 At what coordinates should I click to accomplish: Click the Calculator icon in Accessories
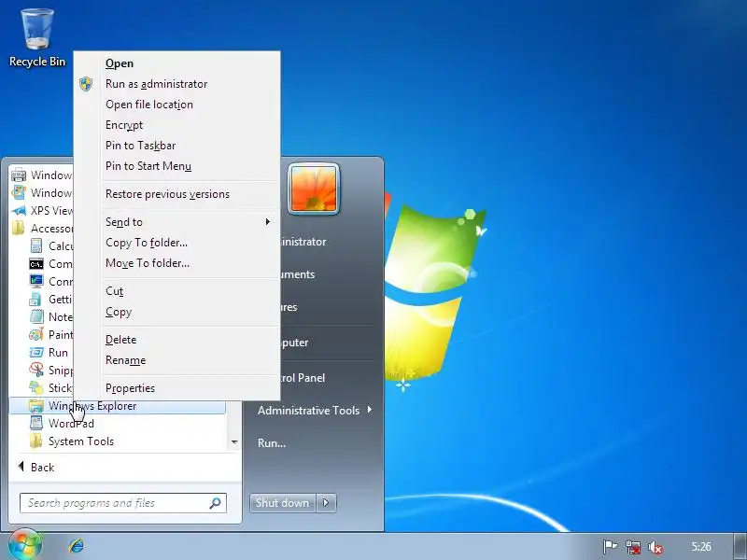(x=36, y=245)
